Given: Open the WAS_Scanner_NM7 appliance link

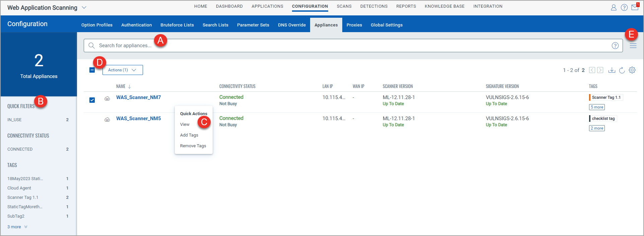Looking at the screenshot, I should pyautogui.click(x=138, y=97).
